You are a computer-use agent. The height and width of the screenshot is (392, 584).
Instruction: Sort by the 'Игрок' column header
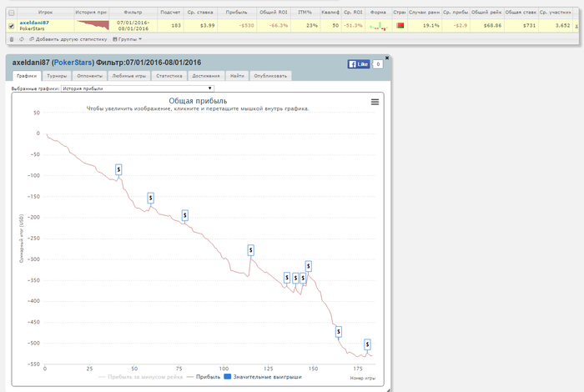(x=45, y=13)
